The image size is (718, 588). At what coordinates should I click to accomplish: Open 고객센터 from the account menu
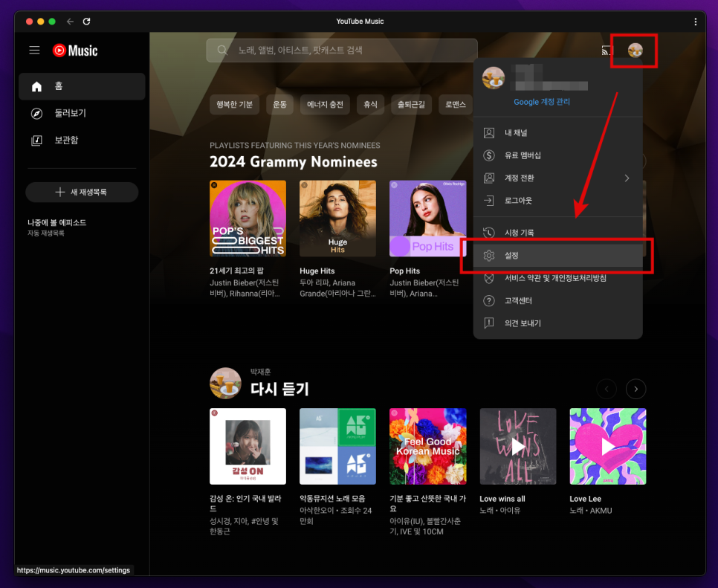(x=557, y=300)
